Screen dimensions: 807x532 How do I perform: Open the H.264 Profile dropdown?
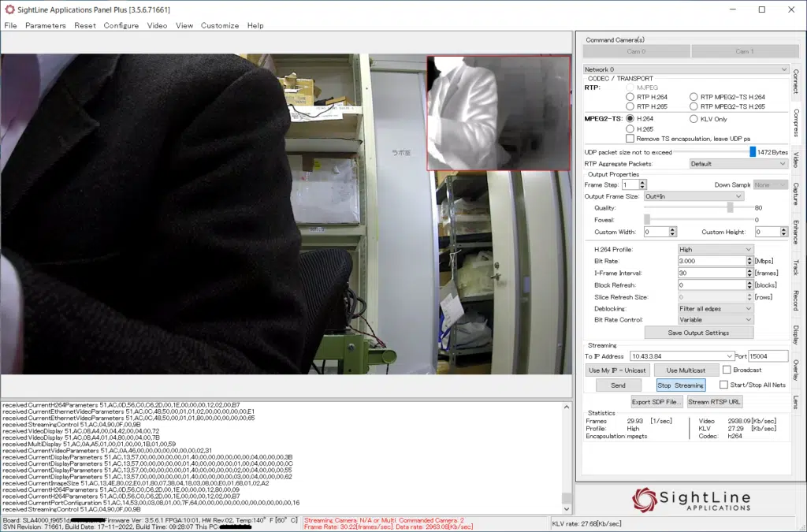[716, 250]
